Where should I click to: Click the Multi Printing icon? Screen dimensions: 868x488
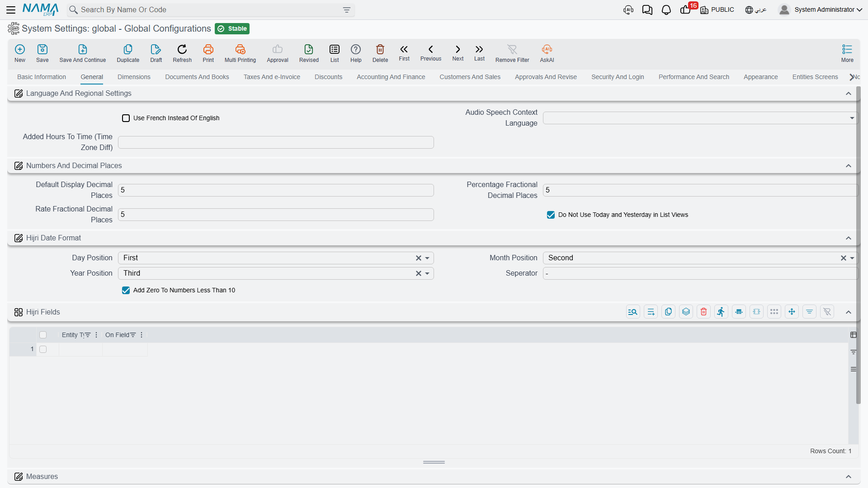240,49
